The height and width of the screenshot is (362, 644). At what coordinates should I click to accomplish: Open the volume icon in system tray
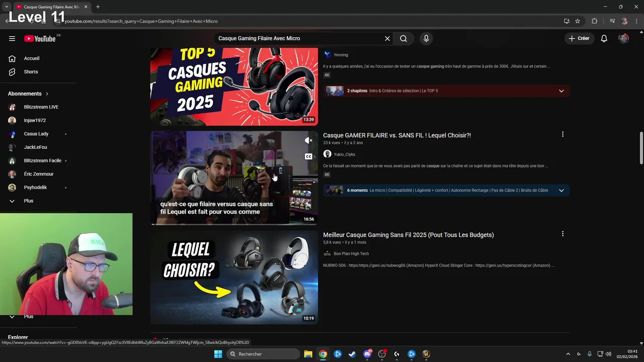tap(608, 354)
